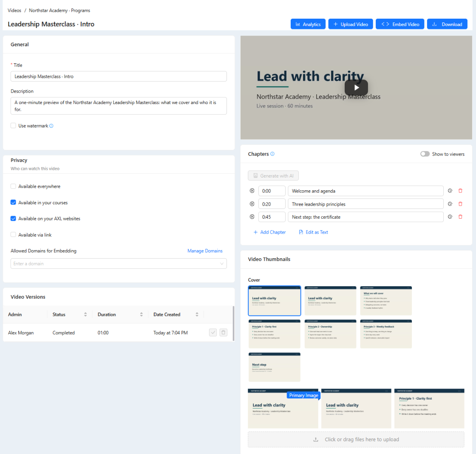Image resolution: width=476 pixels, height=454 pixels.
Task: Click the upload files drop zone
Action: tap(356, 440)
